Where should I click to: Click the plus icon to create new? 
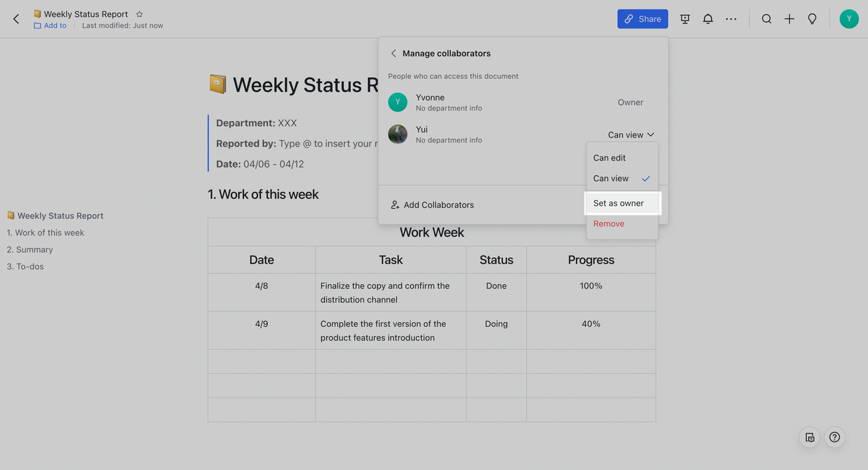point(789,19)
